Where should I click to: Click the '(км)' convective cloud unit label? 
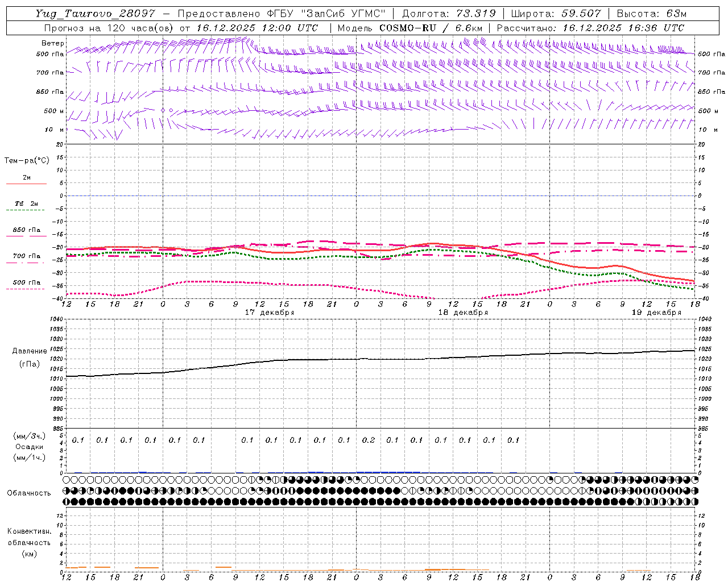click(29, 554)
